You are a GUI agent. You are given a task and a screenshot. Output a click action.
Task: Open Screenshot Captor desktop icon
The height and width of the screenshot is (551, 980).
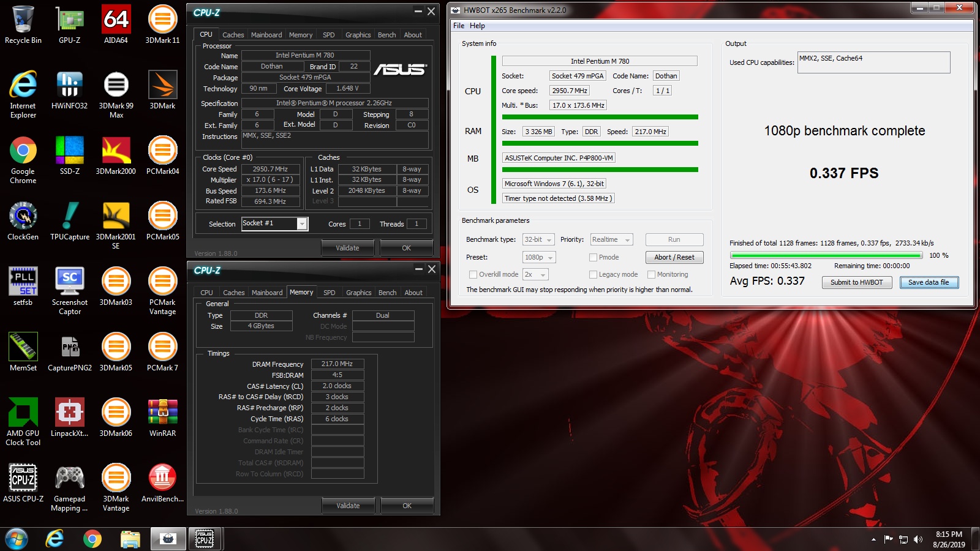pos(70,291)
